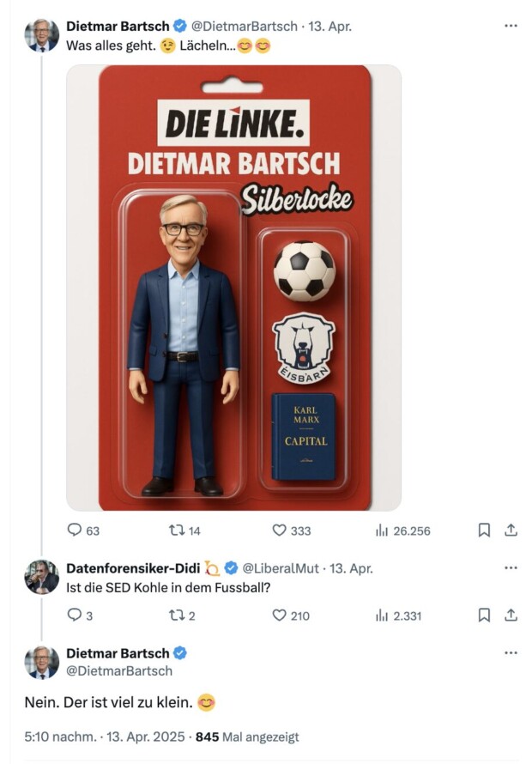
Task: Open more options for the bottom reply
Action: 511,652
